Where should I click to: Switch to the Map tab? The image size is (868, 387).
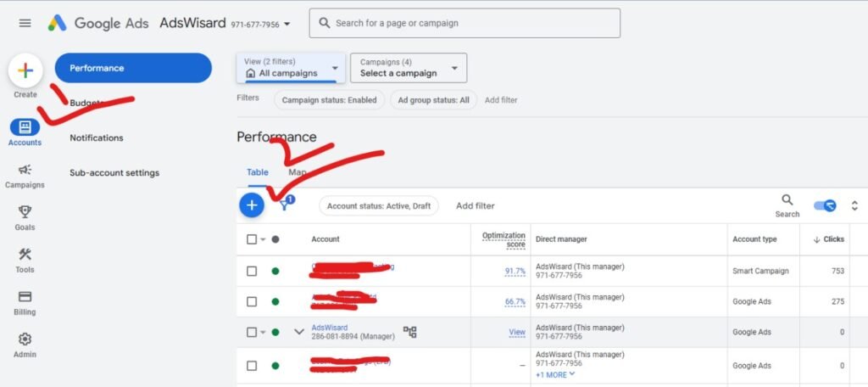298,172
